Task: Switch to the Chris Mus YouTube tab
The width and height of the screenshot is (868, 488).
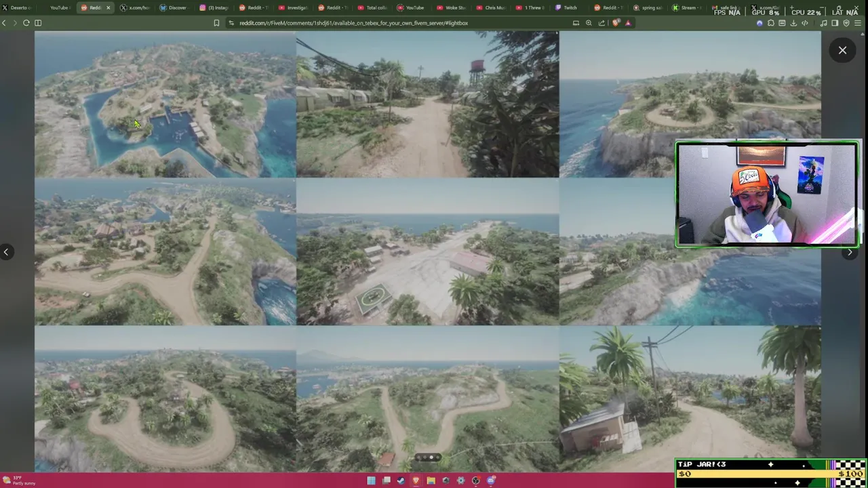Action: [x=491, y=7]
